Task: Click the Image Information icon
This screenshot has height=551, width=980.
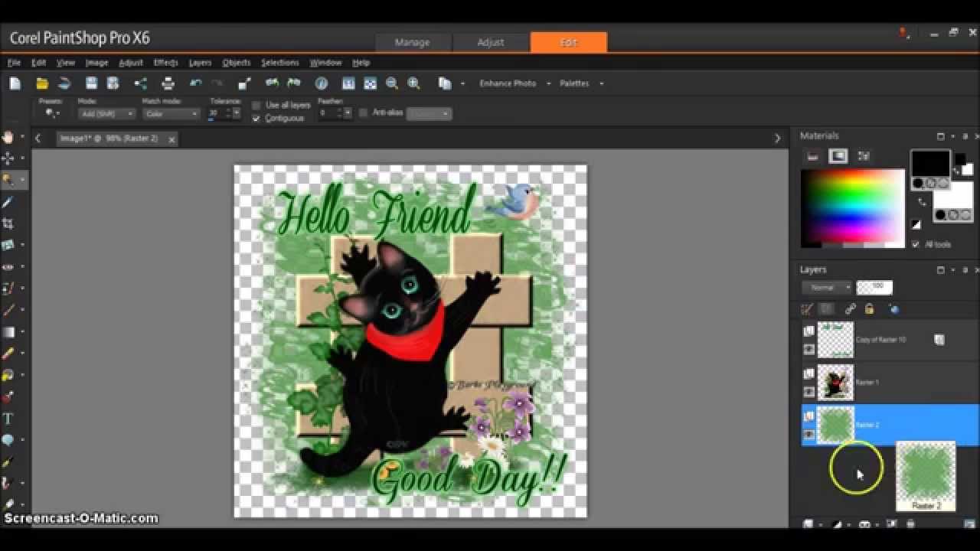Action: pyautogui.click(x=322, y=83)
